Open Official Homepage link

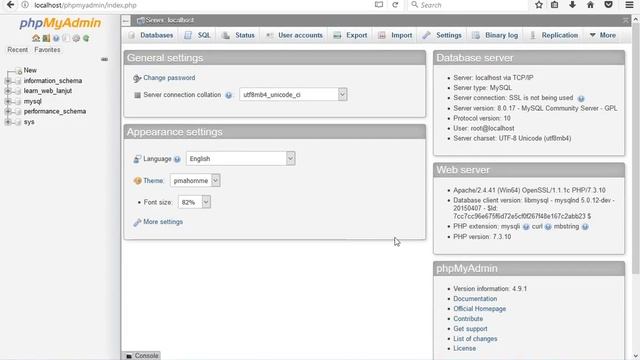click(x=480, y=309)
